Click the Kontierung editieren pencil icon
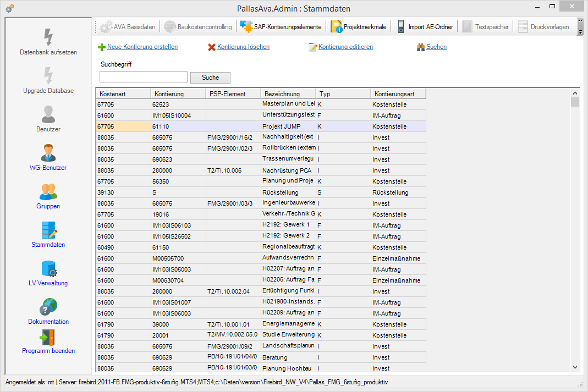Screen dimensions: 588x392 (313, 47)
